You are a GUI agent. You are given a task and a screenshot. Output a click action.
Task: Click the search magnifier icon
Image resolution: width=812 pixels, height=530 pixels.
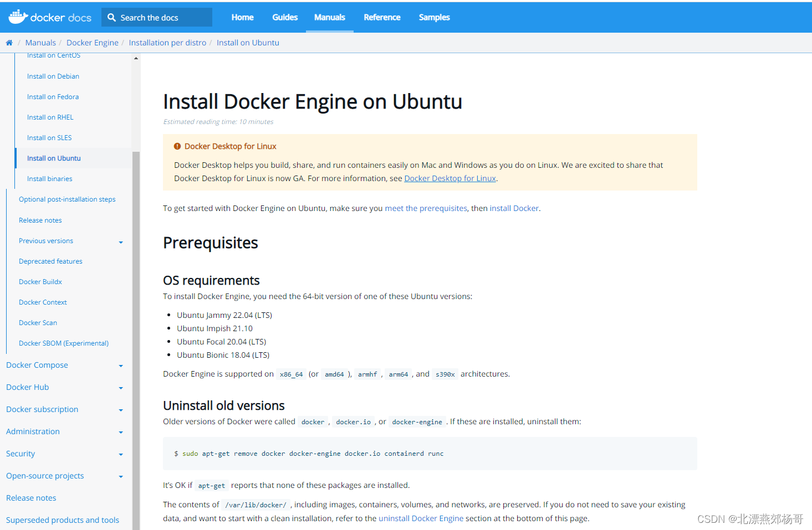pos(111,18)
